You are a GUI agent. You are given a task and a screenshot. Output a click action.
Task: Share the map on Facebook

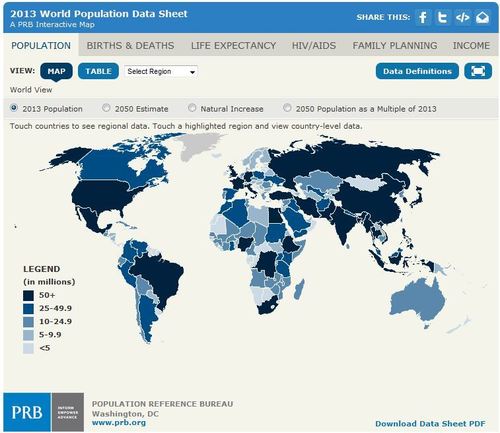pos(423,17)
